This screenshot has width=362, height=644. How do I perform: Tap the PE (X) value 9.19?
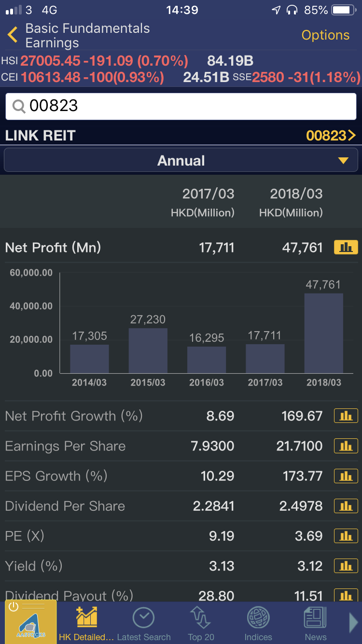(x=222, y=536)
